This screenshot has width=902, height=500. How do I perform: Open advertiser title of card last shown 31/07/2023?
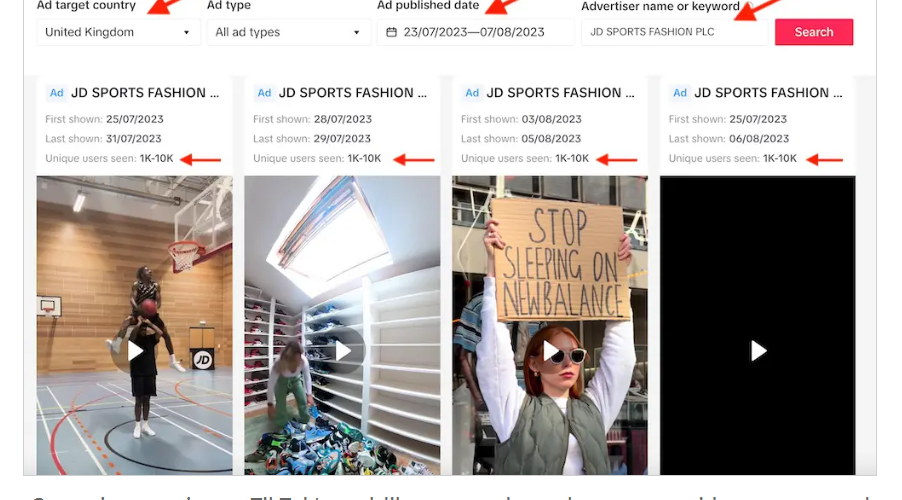[145, 93]
